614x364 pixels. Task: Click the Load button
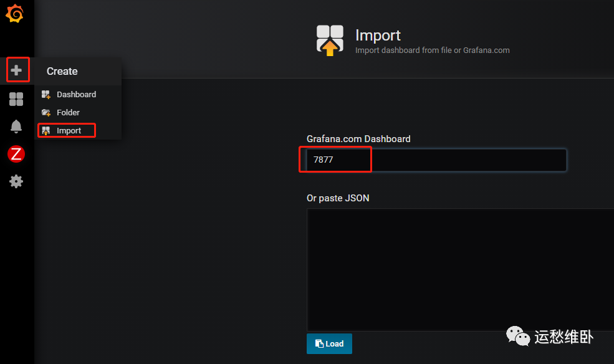(329, 343)
